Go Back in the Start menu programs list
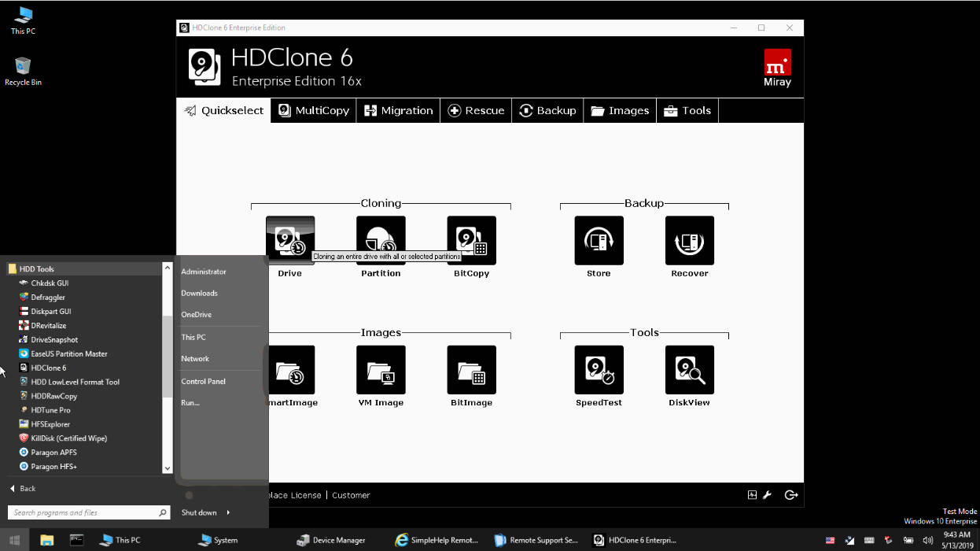The image size is (980, 551). click(x=23, y=489)
